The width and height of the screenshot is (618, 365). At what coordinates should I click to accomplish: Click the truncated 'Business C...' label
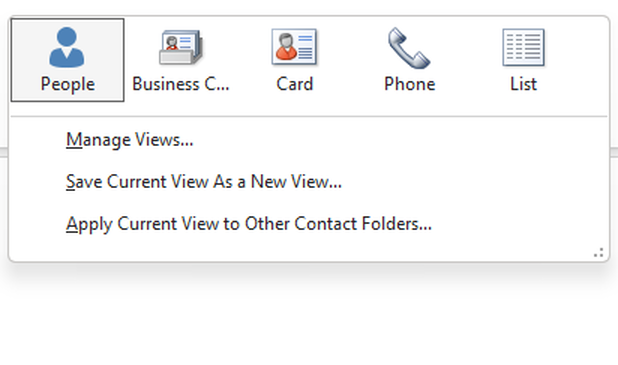(x=181, y=84)
